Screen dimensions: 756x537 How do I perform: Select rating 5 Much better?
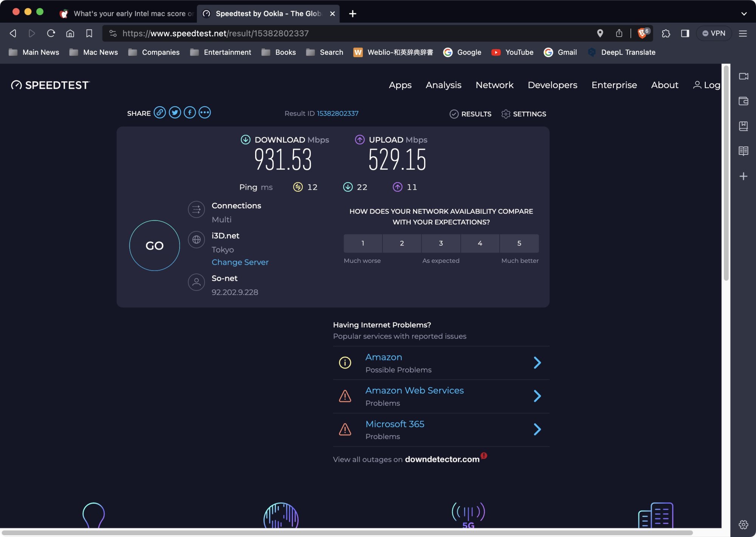coord(519,243)
